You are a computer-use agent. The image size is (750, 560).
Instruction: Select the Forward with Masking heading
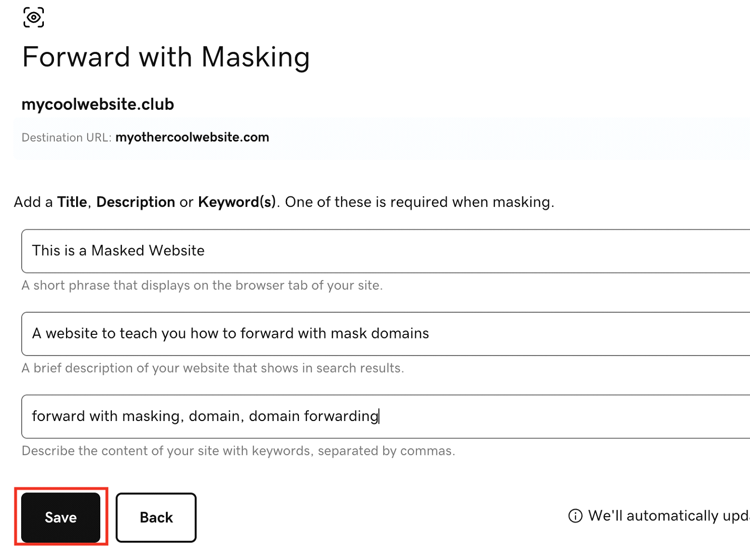tap(165, 57)
